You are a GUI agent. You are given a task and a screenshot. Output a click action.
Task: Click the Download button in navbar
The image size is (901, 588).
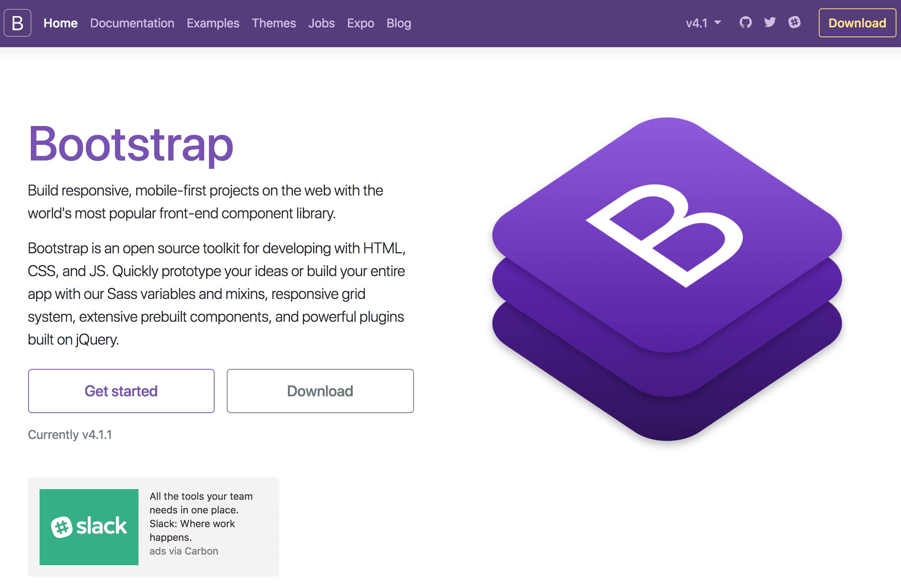coord(856,23)
